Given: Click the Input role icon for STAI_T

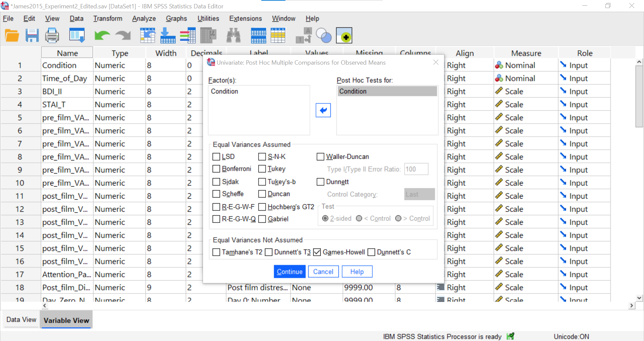Looking at the screenshot, I should pyautogui.click(x=563, y=104).
